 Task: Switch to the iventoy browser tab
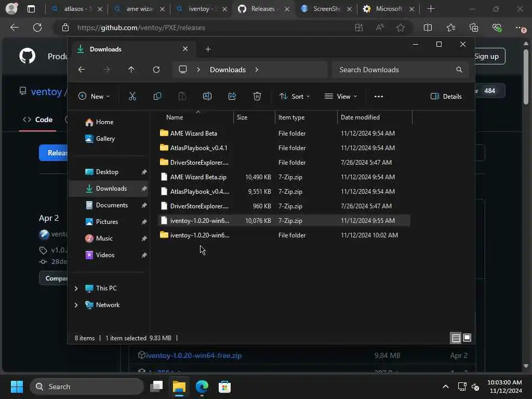pos(202,9)
